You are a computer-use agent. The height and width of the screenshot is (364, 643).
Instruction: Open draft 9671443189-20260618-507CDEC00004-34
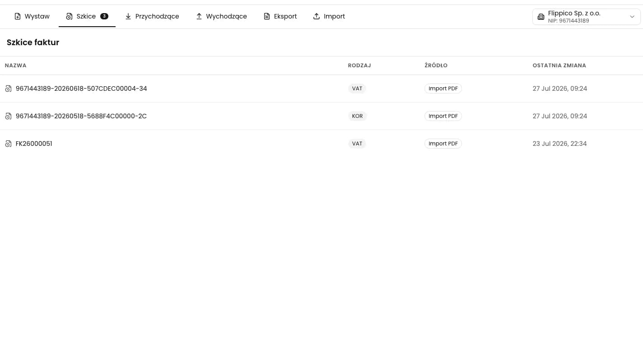81,89
